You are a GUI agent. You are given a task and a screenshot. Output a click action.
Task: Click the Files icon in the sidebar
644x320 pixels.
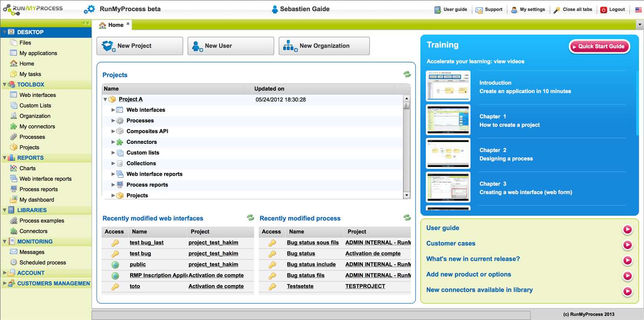(x=13, y=42)
